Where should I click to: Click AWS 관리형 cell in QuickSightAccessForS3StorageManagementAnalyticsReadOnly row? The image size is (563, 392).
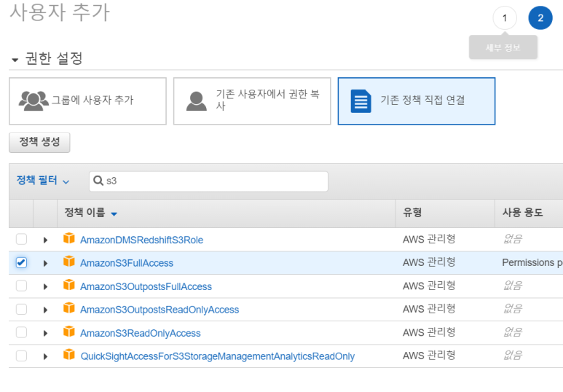point(429,356)
